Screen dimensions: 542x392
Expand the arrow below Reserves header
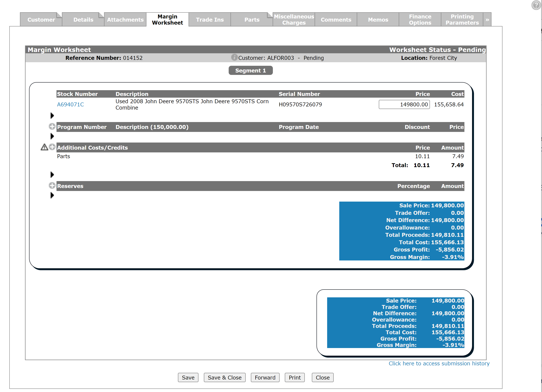tap(52, 195)
